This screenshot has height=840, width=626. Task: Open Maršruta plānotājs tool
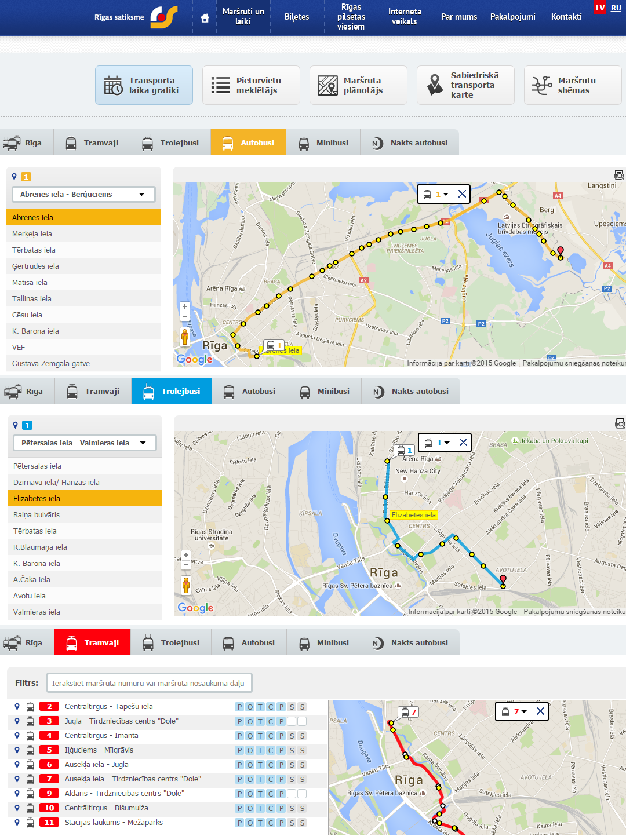[x=358, y=85]
